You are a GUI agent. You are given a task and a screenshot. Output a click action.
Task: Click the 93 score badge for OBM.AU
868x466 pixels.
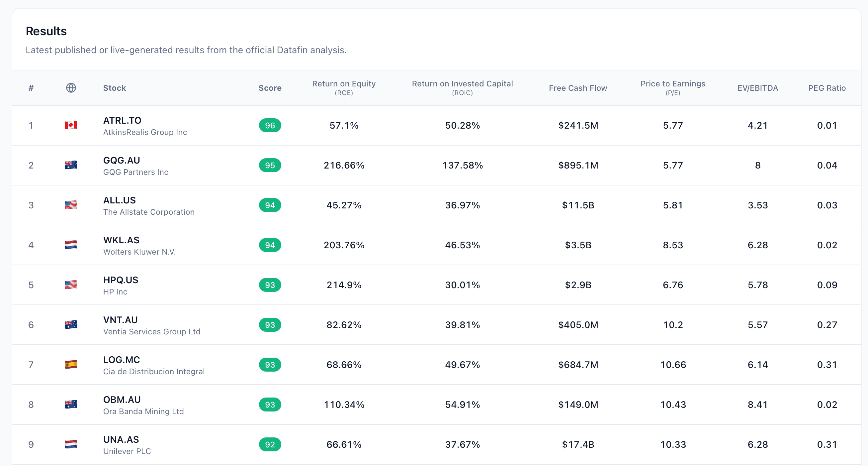[x=270, y=404]
